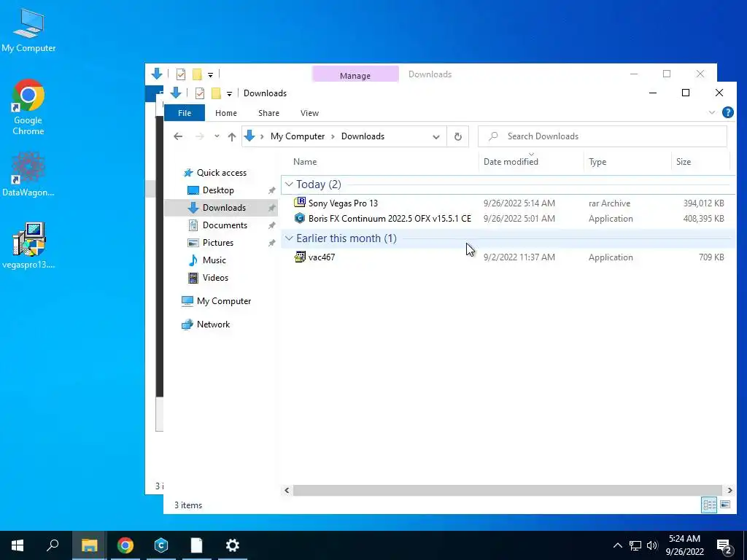Open the notification center icon
The height and width of the screenshot is (560, 747).
click(724, 546)
